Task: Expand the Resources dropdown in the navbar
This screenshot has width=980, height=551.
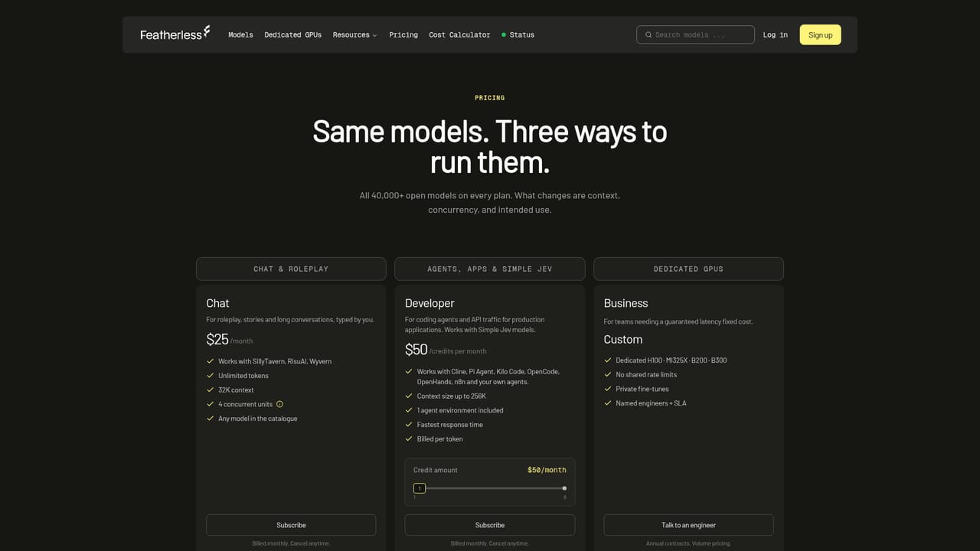Action: coord(354,34)
